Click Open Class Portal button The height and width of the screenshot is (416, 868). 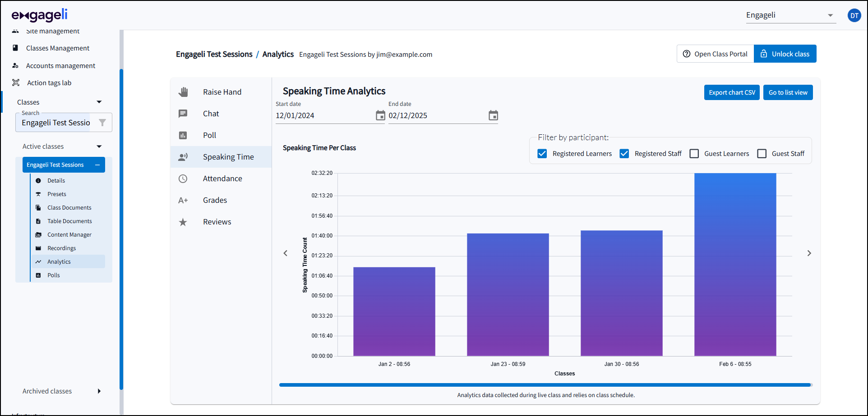point(716,54)
